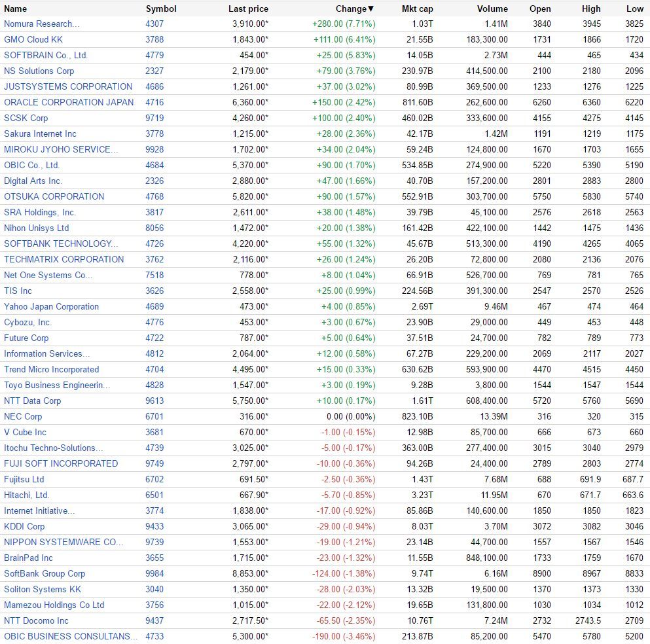Screen dimensions: 650x644
Task: Open KDDI Corp link
Action: pos(24,528)
